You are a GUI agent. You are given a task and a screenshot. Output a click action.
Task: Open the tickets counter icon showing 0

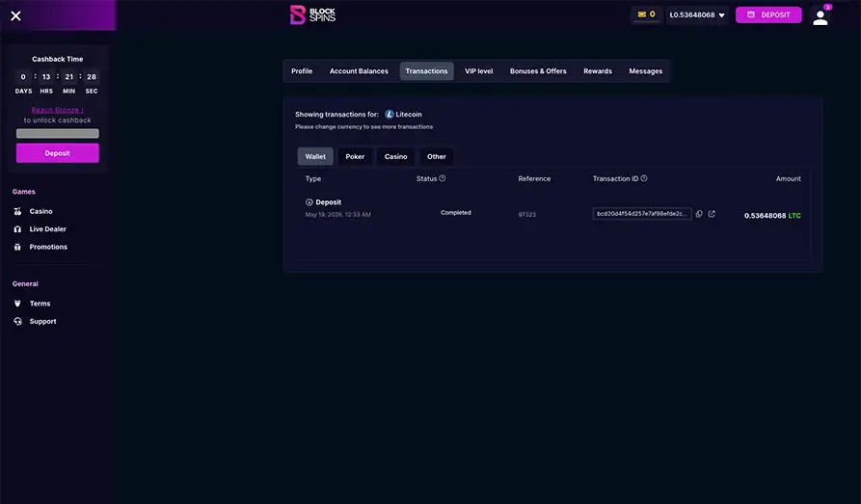(646, 14)
